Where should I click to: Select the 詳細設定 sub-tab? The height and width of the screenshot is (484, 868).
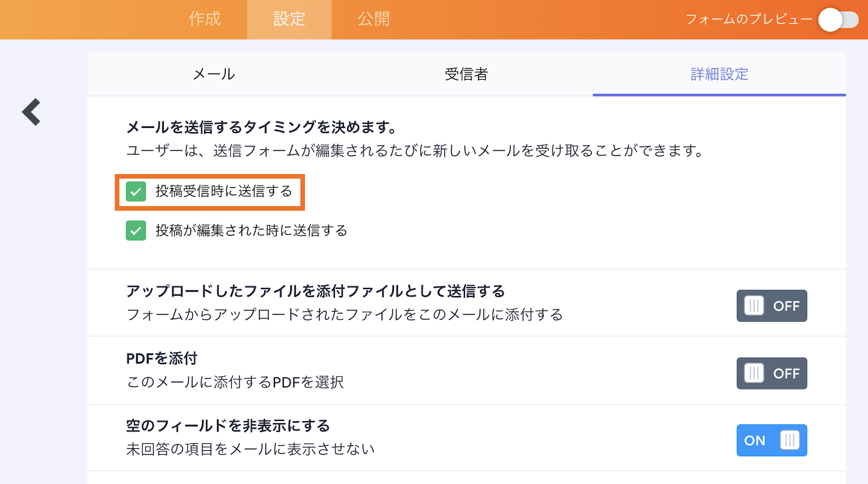pyautogui.click(x=719, y=74)
